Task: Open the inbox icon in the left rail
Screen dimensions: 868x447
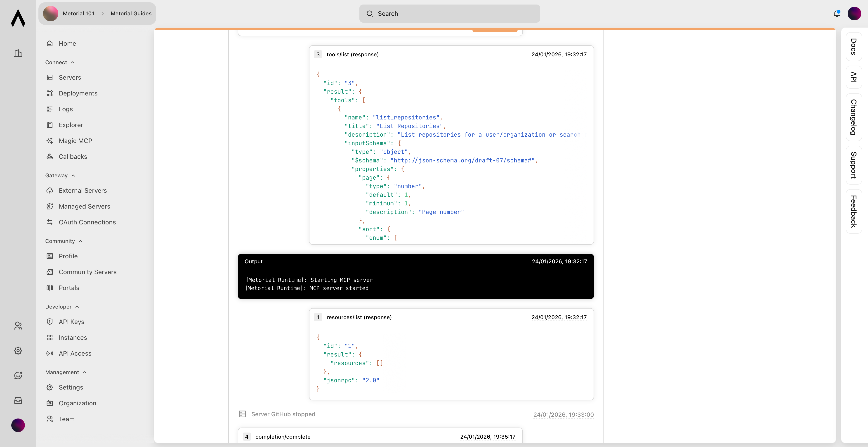Action: pyautogui.click(x=18, y=400)
